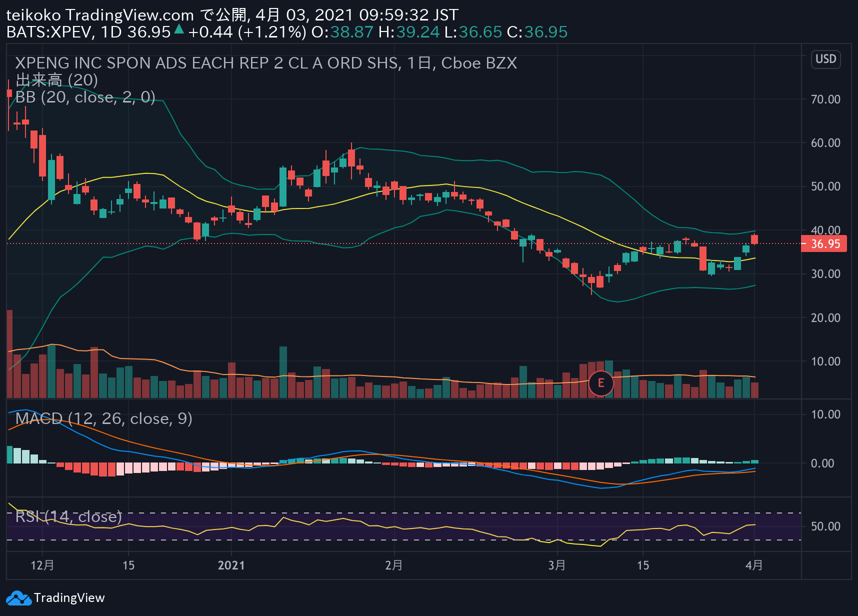Image resolution: width=858 pixels, height=616 pixels.
Task: Click the 20.00 price axis label
Action: click(825, 318)
